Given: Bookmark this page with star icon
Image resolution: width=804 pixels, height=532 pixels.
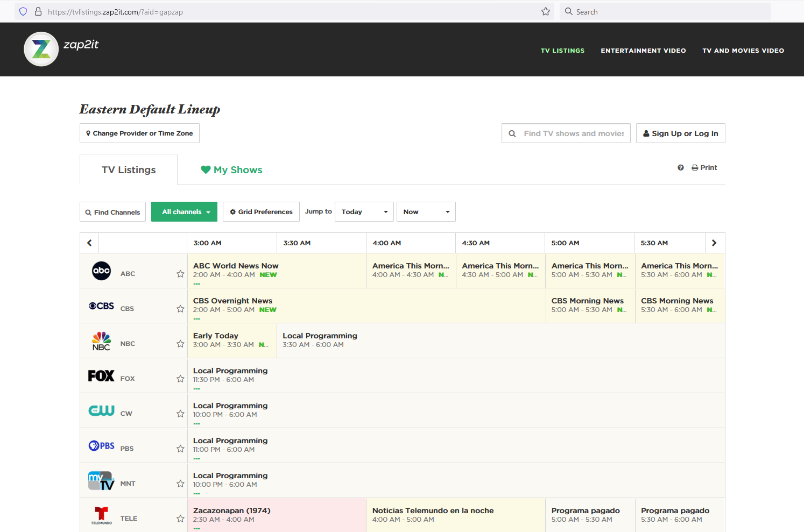Looking at the screenshot, I should click(546, 11).
